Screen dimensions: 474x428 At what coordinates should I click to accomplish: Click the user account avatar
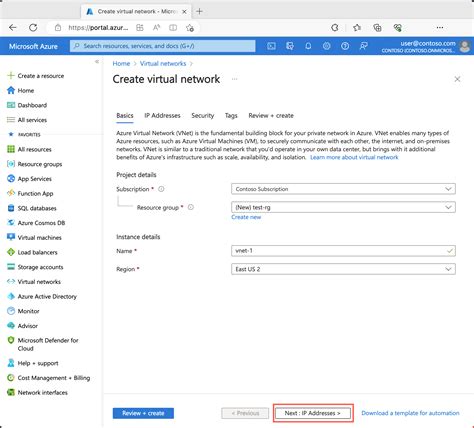coord(465,46)
